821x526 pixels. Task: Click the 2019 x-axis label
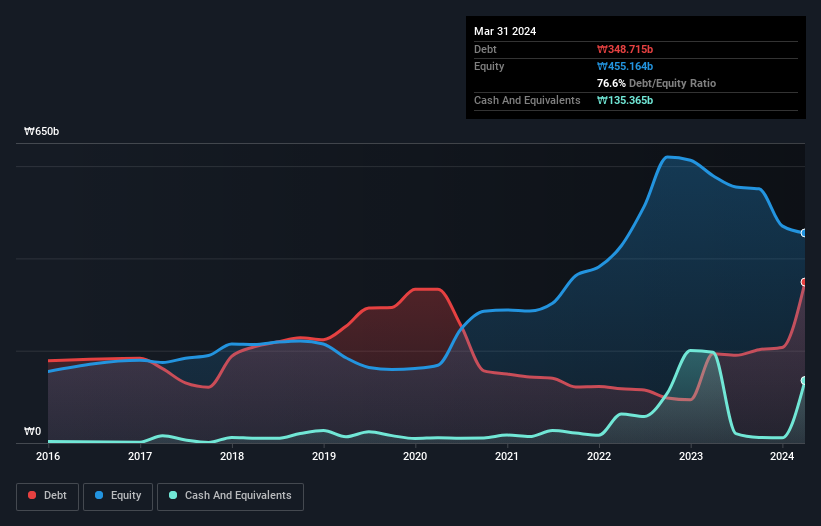tap(324, 456)
